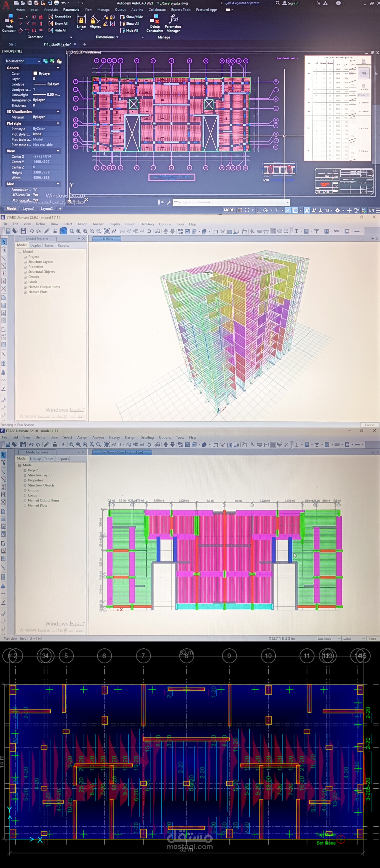This screenshot has height=868, width=380.
Task: Click Save icon in the 3-D View ETABS window
Action: click(23, 231)
